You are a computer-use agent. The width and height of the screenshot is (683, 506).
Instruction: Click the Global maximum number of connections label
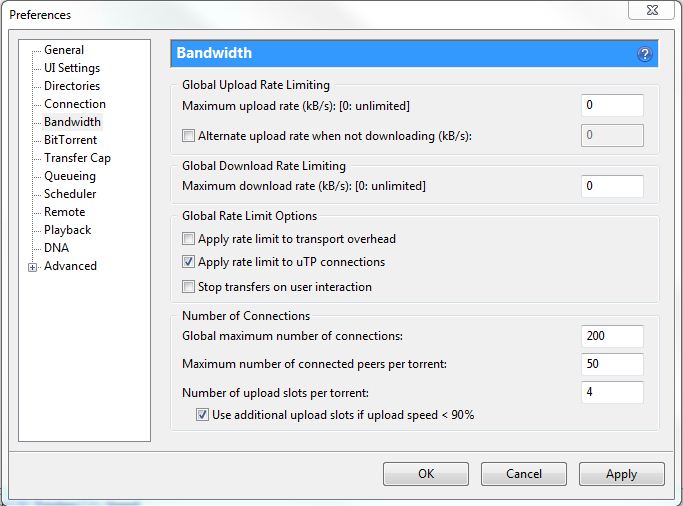(x=292, y=336)
